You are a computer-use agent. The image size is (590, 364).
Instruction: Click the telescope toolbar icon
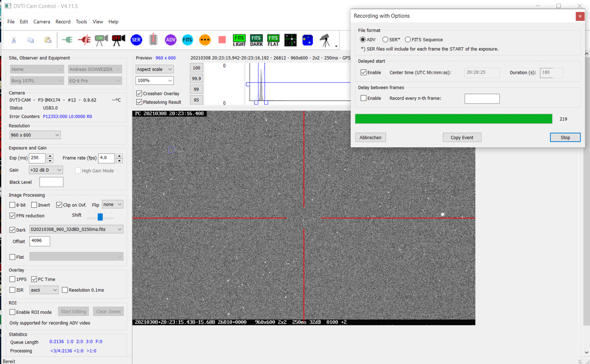coord(325,40)
